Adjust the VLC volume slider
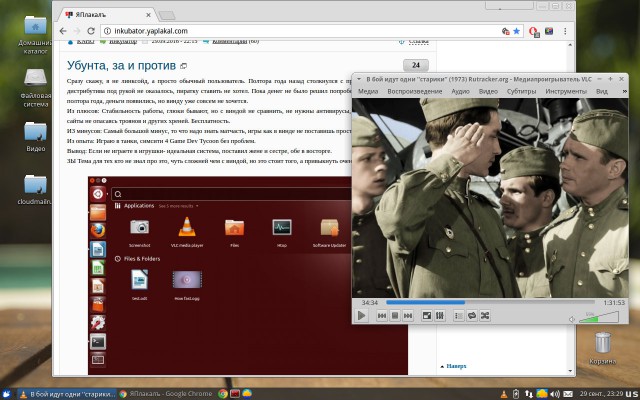Screen dimensions: 640x400 tap(599, 317)
